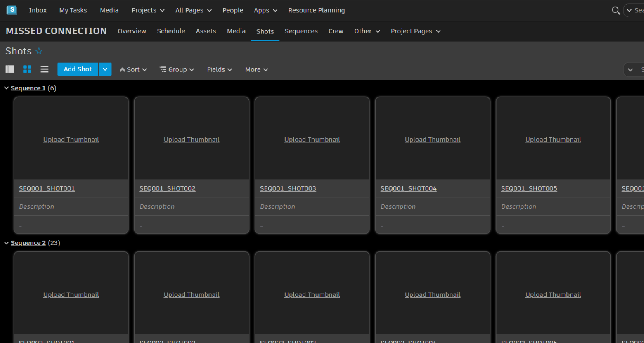Open shot SEQ001_SHOT001 link
The width and height of the screenshot is (644, 343).
coord(47,188)
